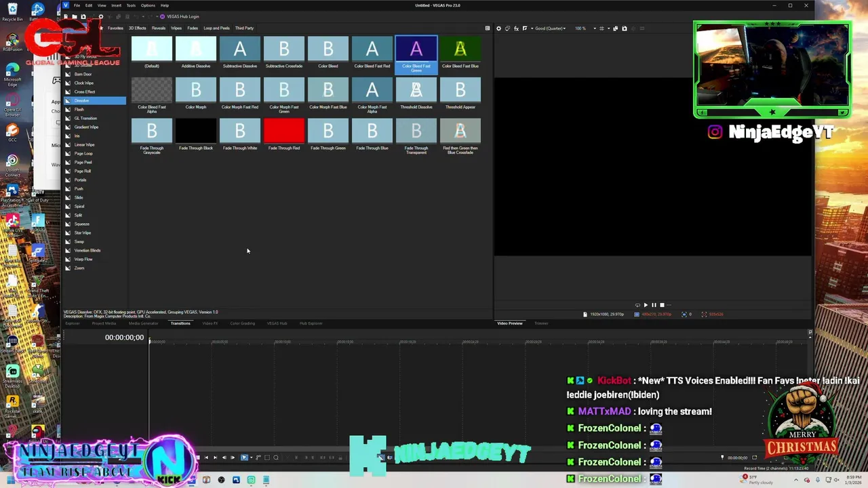Image resolution: width=868 pixels, height=488 pixels.
Task: Select the Fade Through Grayscale preset
Action: click(x=152, y=131)
